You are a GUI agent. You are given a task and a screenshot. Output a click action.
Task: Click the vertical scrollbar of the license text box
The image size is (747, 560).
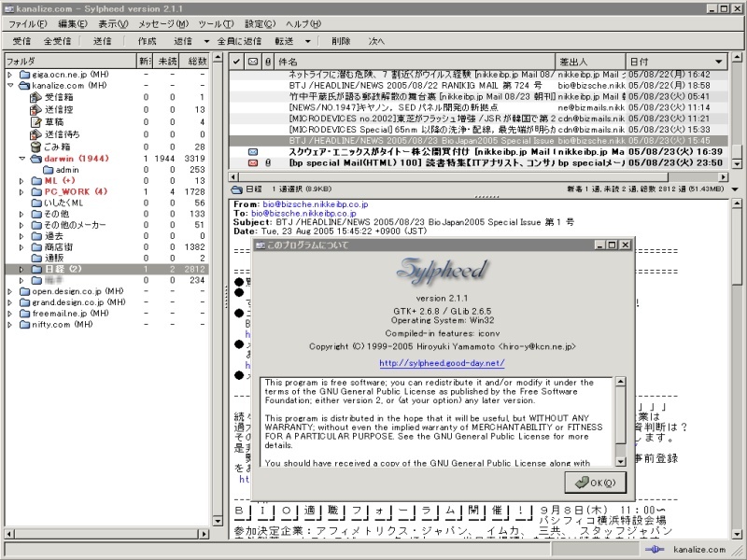[x=620, y=422]
